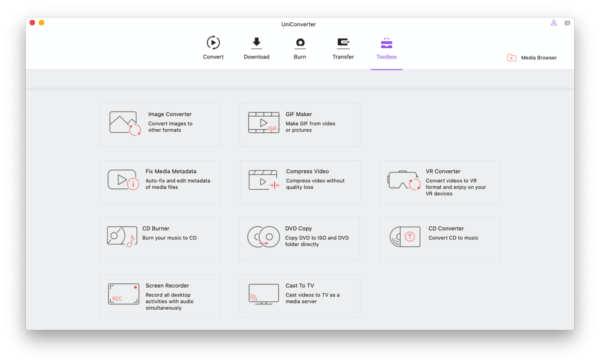Minimize the window with the yellow button
Viewport: 600px width, 364px height.
pos(41,22)
